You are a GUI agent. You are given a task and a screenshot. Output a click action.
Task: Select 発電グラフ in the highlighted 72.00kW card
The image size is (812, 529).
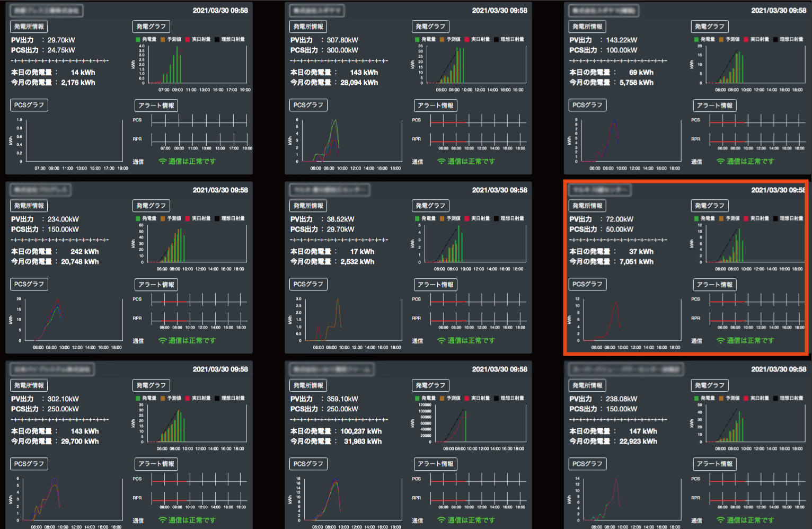pyautogui.click(x=710, y=206)
